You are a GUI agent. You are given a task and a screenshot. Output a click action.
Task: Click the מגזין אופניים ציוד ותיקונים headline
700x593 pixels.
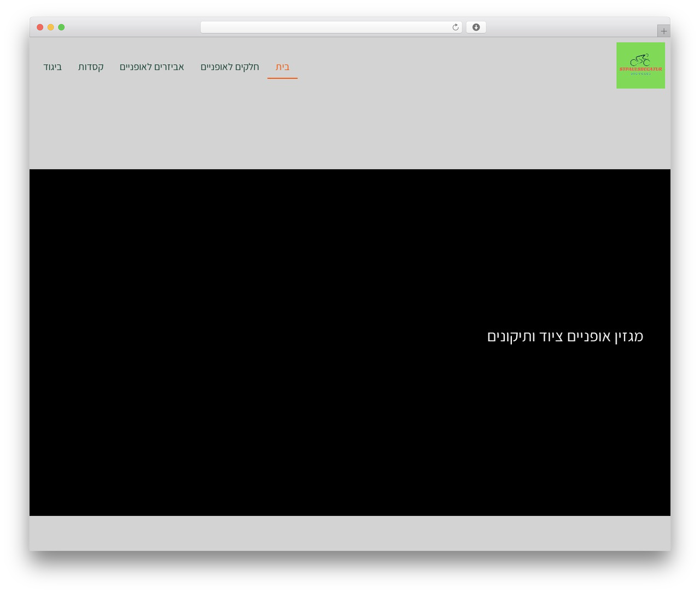565,336
